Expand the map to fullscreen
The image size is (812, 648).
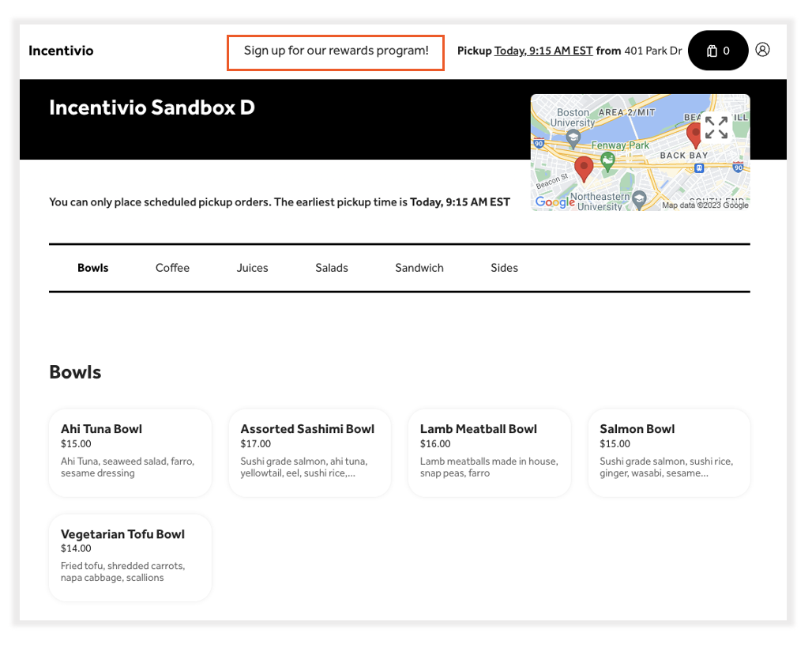pos(716,128)
